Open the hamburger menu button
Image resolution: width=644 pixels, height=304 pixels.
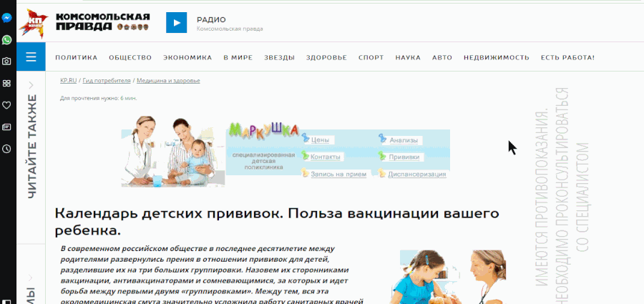pos(31,57)
